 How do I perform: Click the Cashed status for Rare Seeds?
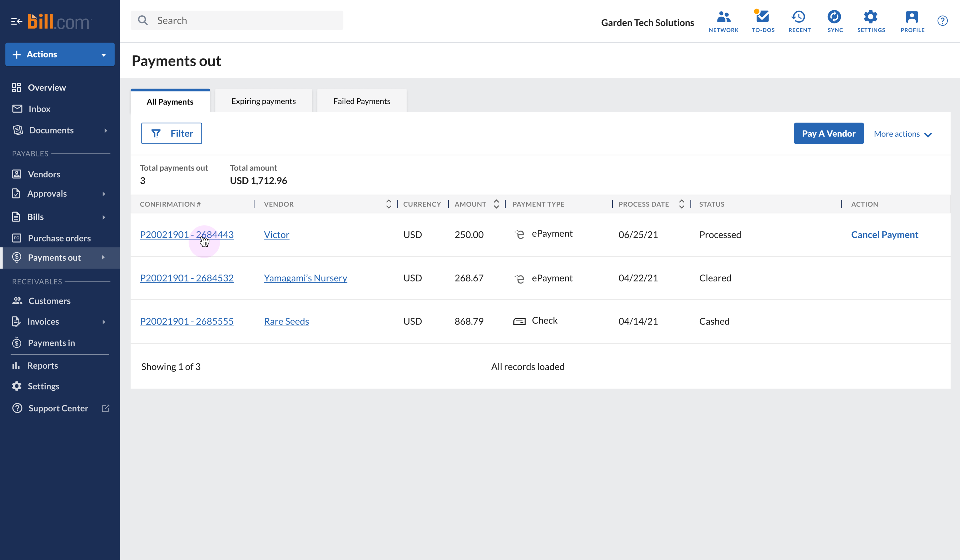[714, 321]
